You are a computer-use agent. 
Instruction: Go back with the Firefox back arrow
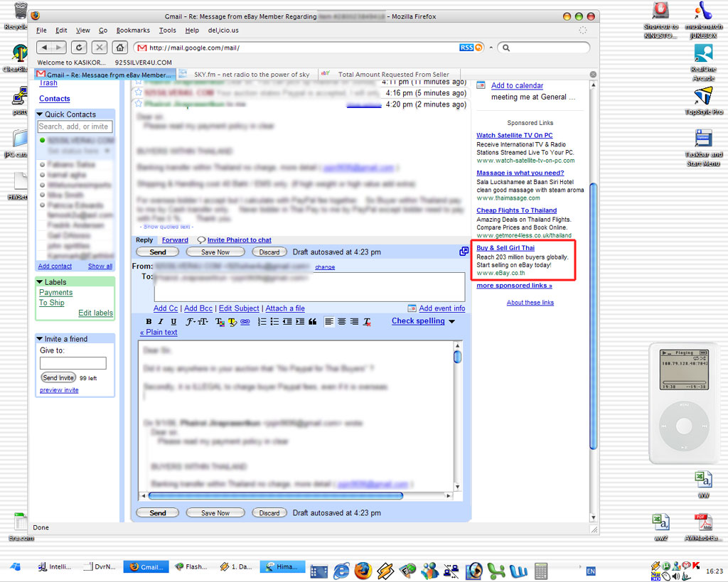click(45, 48)
